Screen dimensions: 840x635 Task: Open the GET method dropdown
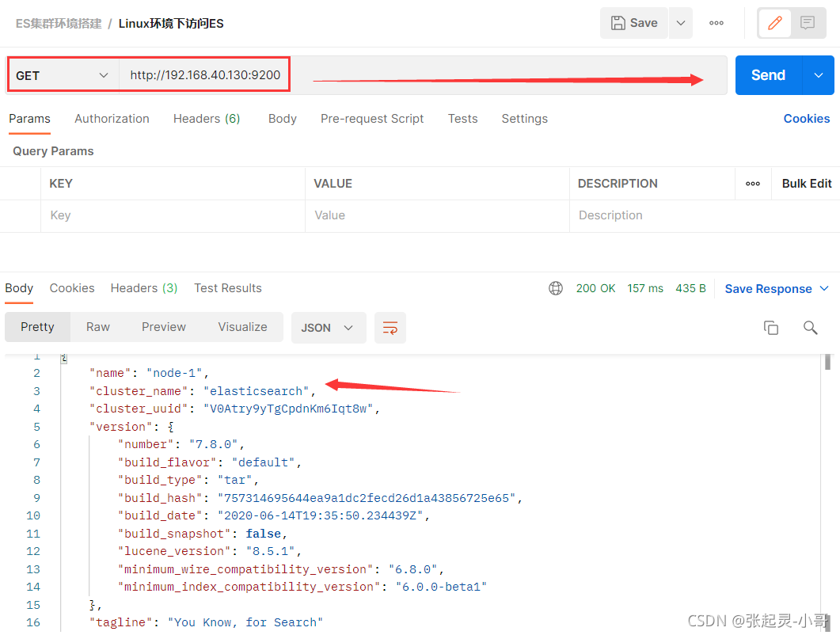[63, 75]
